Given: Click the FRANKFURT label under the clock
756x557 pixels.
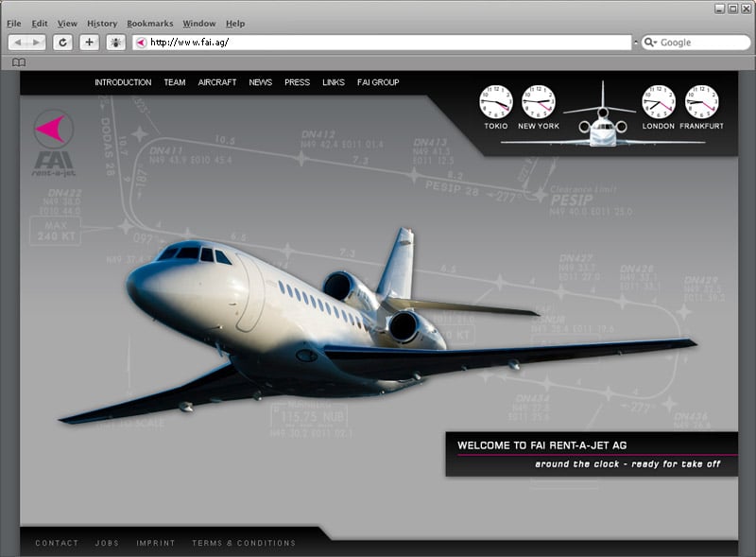Looking at the screenshot, I should [701, 126].
